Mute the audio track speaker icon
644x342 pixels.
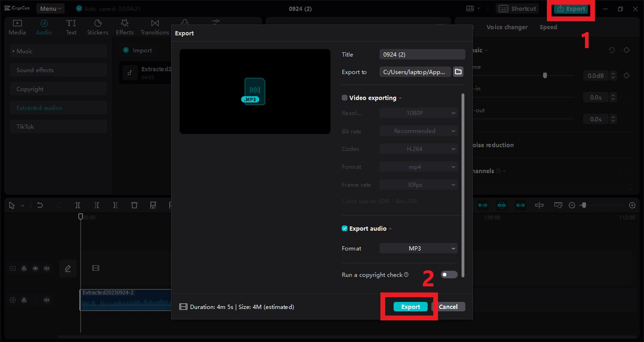[x=47, y=300]
